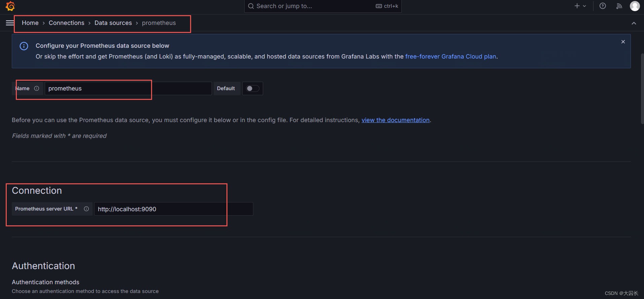Image resolution: width=644 pixels, height=299 pixels.
Task: Open the user profile avatar
Action: pyautogui.click(x=635, y=6)
